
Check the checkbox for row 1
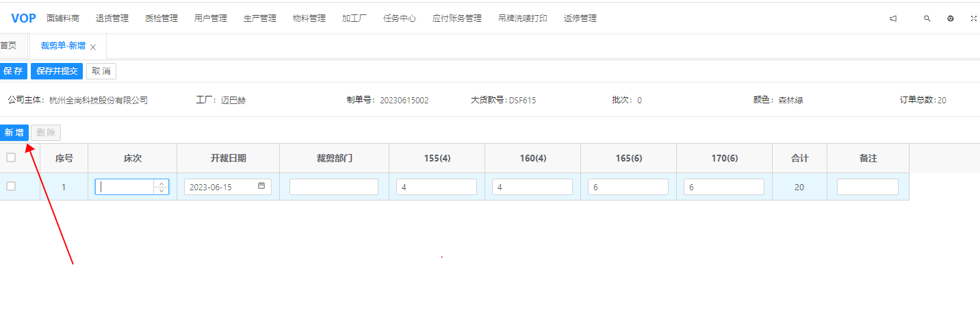pos(11,186)
